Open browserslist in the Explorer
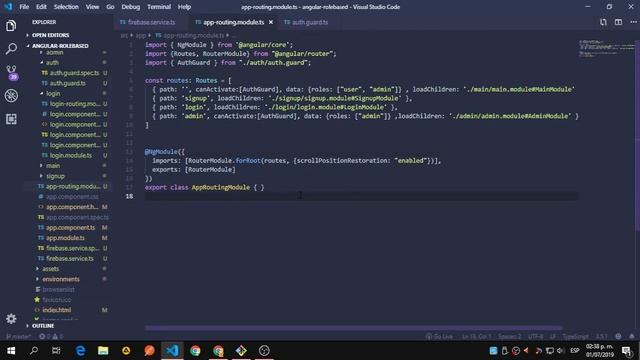This screenshot has width=640, height=360. (58, 289)
